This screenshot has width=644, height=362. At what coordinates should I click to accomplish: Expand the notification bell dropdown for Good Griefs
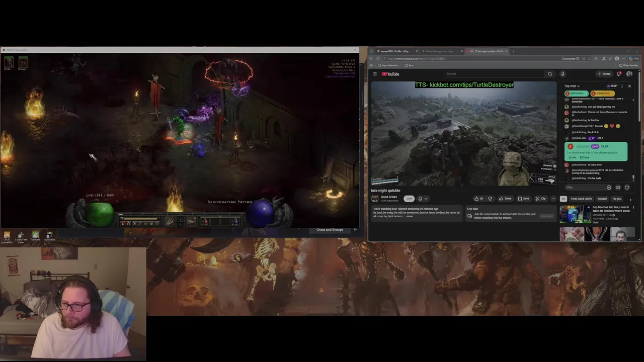point(423,199)
